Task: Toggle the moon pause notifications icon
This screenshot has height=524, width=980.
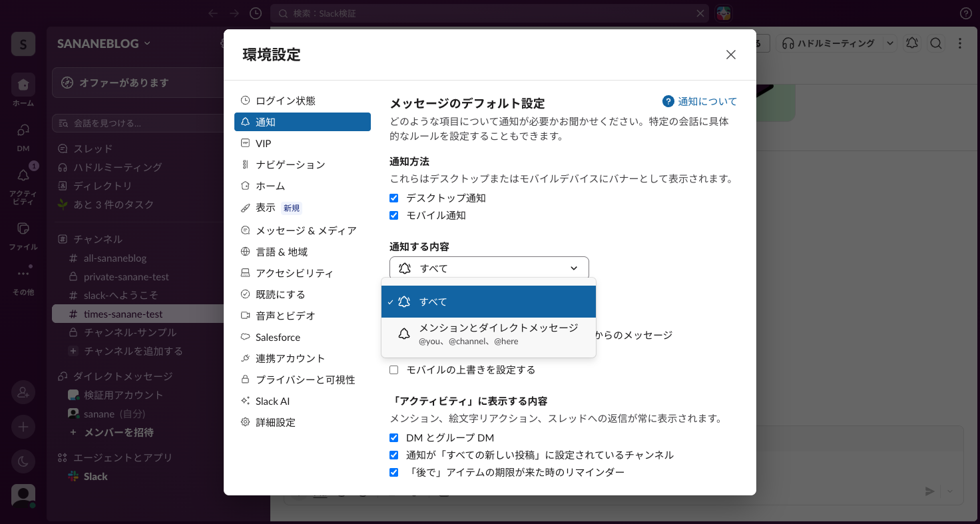Action: pos(23,461)
